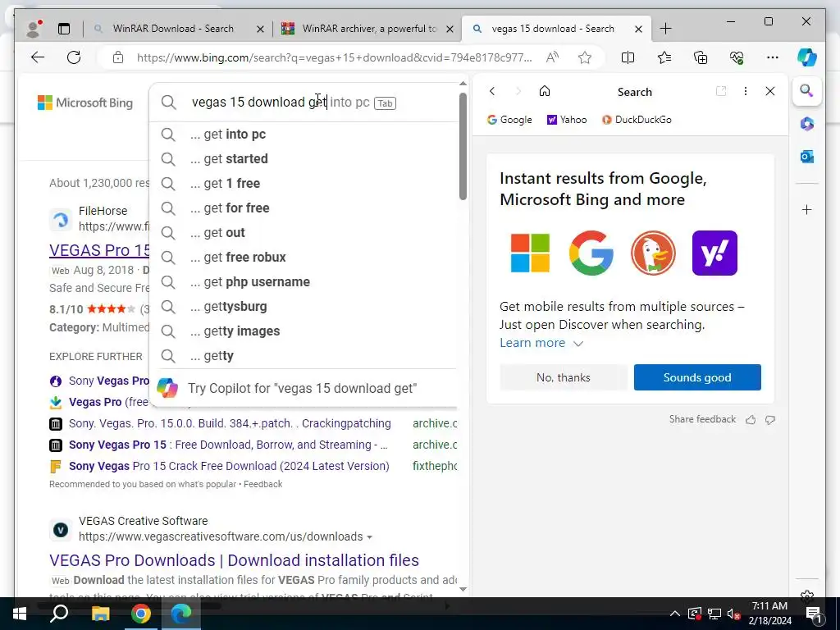Screen dimensions: 840x630
Task: Refresh the page with reload icon
Action: coord(74,57)
